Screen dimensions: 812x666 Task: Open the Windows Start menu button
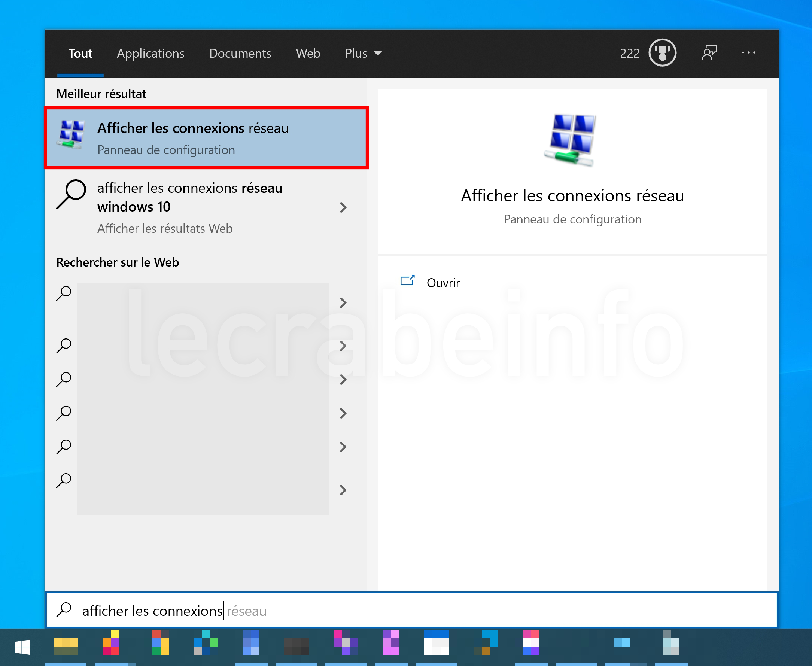point(22,647)
